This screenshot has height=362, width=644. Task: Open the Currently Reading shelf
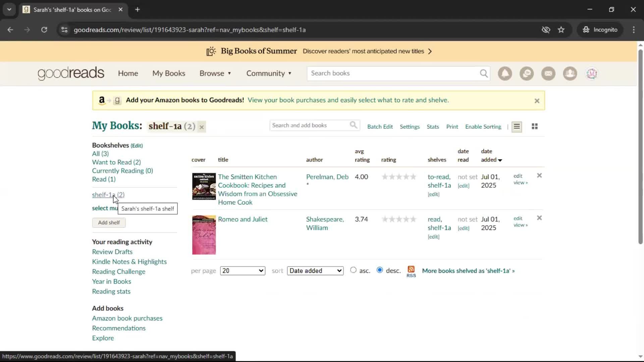click(122, 171)
